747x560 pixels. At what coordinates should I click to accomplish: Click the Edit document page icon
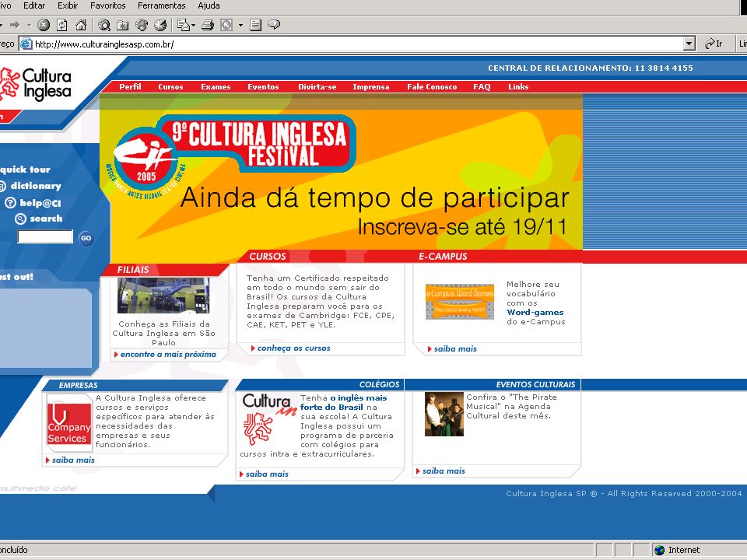click(255, 25)
